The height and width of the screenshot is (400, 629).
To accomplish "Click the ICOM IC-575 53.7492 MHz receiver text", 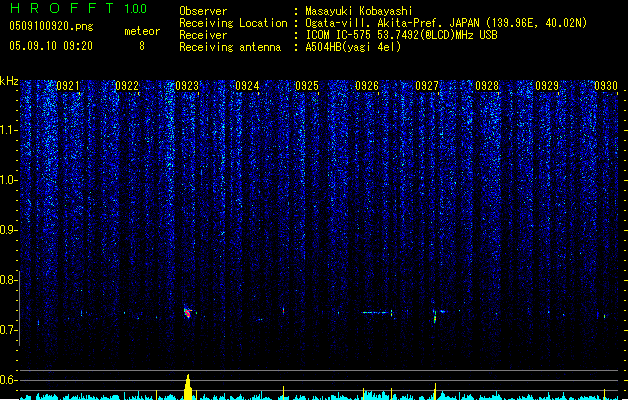I will coord(402,35).
